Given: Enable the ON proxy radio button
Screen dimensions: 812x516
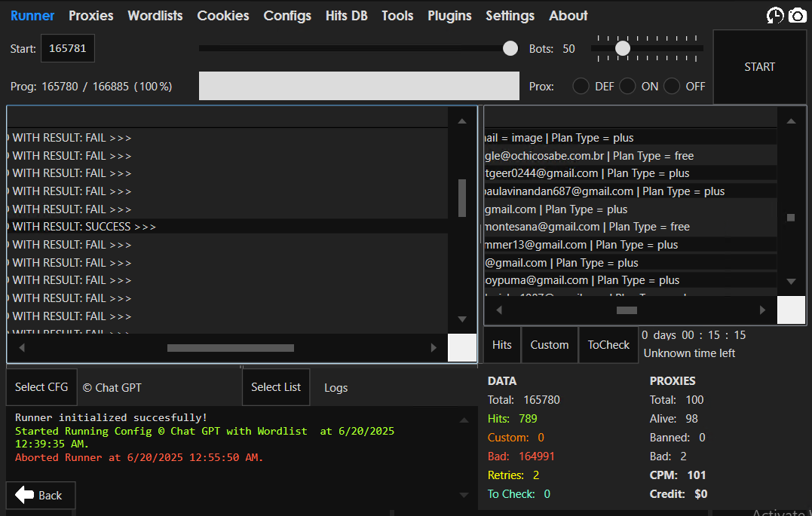Looking at the screenshot, I should (x=627, y=86).
